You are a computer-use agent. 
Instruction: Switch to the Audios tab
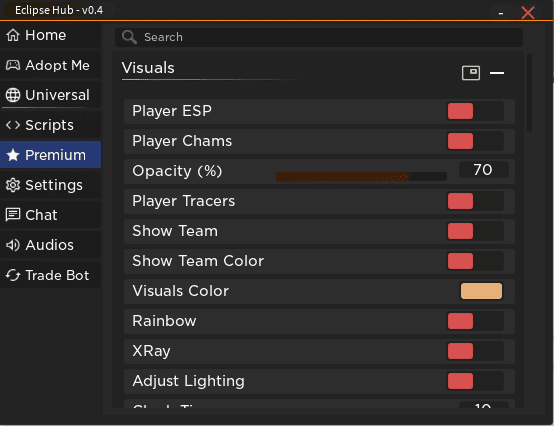(x=51, y=245)
